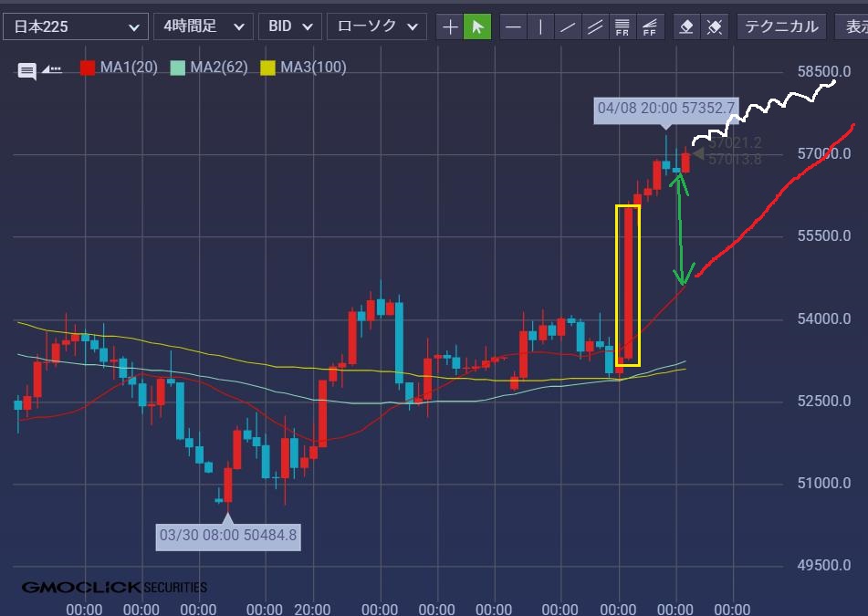Select the crosshair cursor tool
The height and width of the screenshot is (616, 868).
[450, 26]
